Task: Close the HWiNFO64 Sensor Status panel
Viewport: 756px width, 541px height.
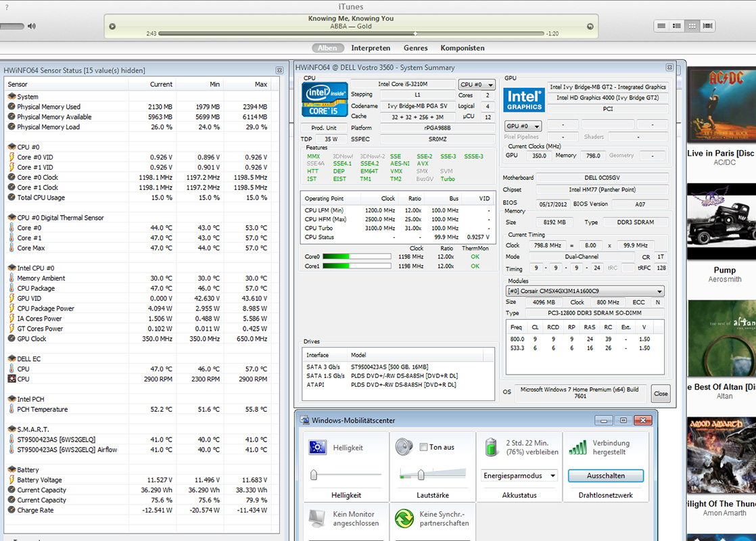Action: [279, 70]
